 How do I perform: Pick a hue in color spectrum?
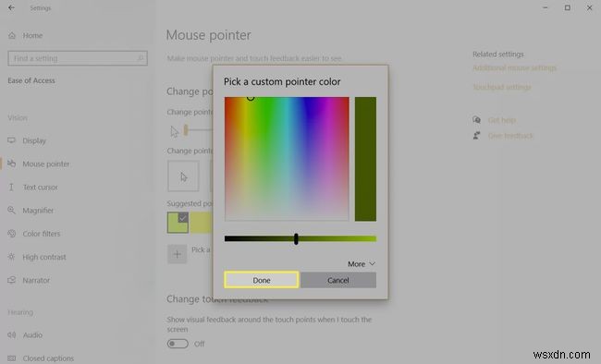click(287, 159)
